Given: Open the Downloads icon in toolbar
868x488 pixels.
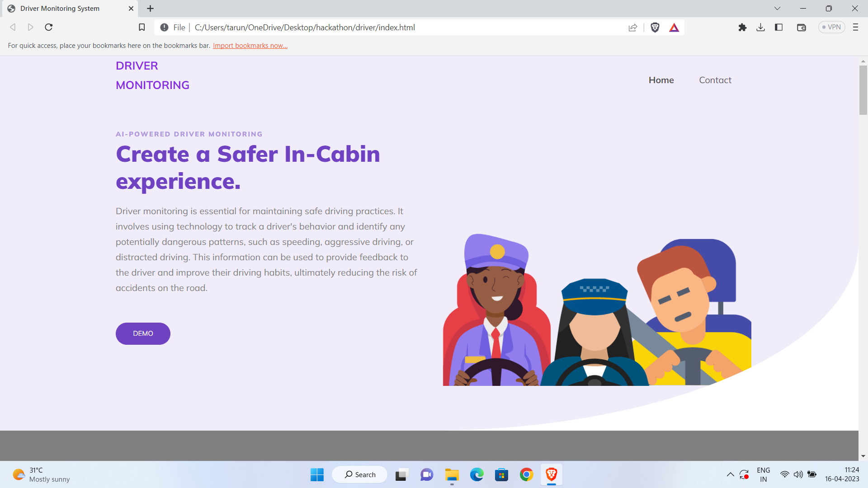Looking at the screenshot, I should pyautogui.click(x=760, y=28).
